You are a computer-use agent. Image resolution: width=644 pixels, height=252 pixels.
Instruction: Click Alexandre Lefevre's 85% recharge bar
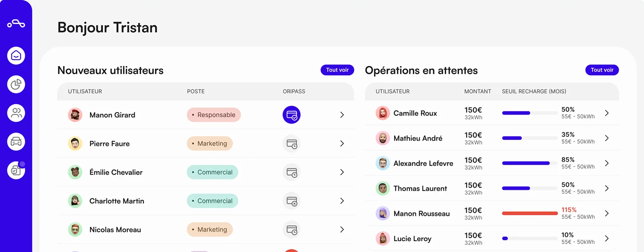click(530, 163)
